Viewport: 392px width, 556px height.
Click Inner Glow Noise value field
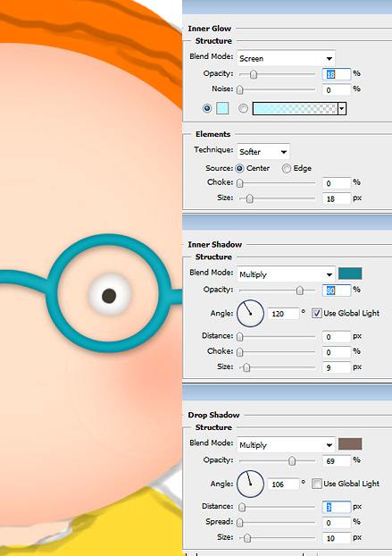[337, 89]
